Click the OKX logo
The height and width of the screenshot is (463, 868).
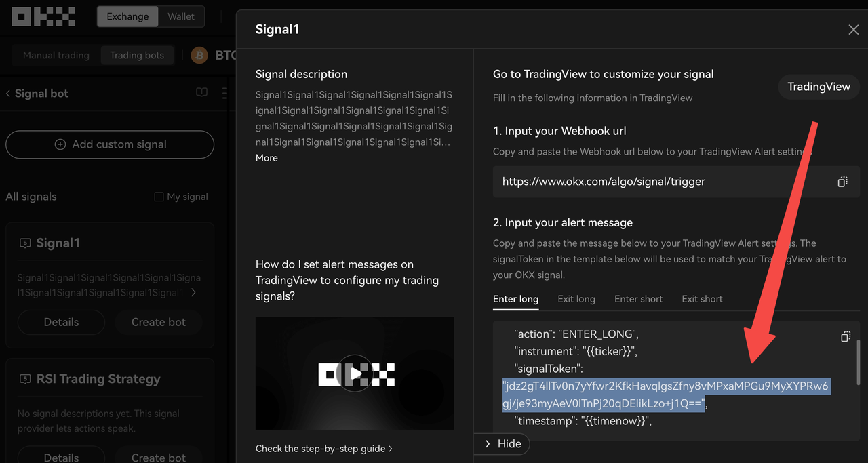tap(43, 16)
